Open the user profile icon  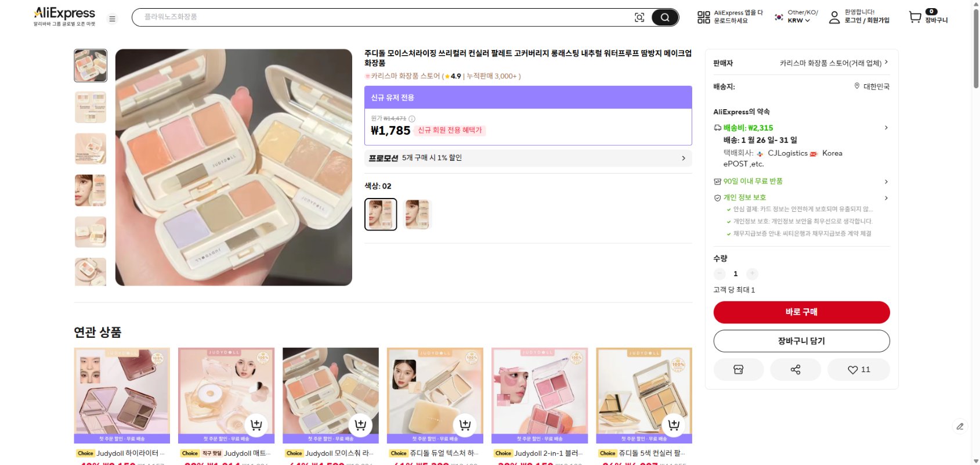pos(834,17)
